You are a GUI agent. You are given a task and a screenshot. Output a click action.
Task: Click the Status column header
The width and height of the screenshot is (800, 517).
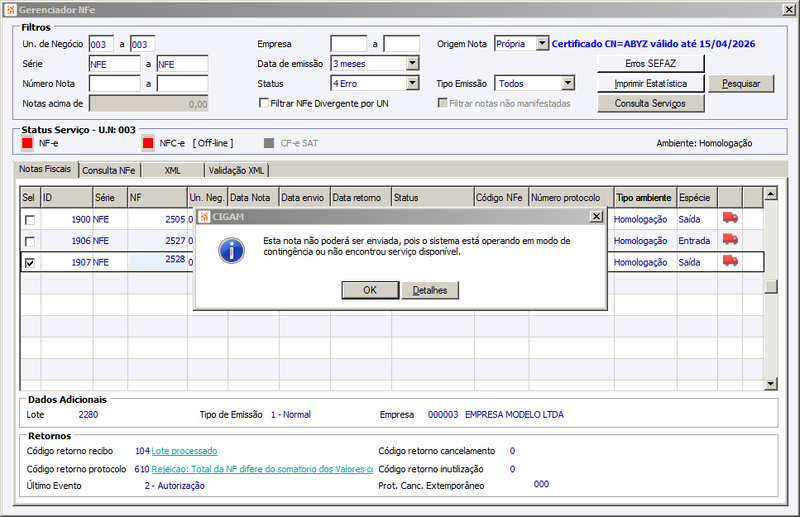pyautogui.click(x=433, y=198)
